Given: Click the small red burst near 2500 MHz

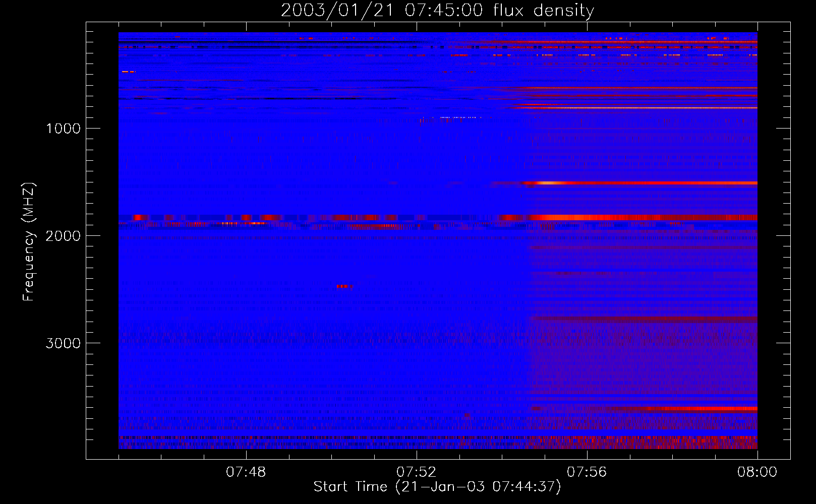Looking at the screenshot, I should click(344, 286).
